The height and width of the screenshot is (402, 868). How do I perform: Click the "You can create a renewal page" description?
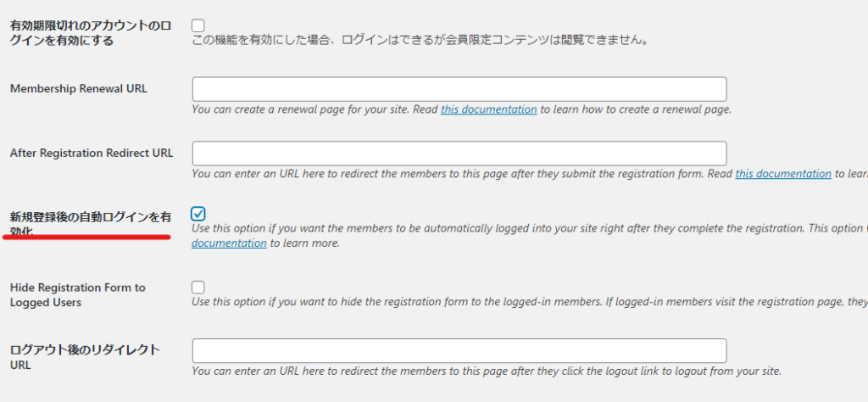click(462, 109)
